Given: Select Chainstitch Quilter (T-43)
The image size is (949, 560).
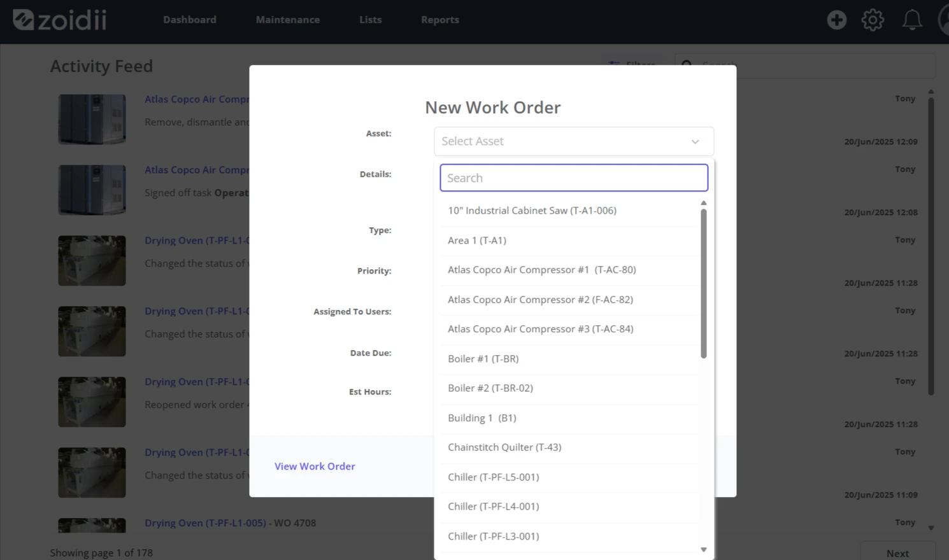Looking at the screenshot, I should [569, 447].
